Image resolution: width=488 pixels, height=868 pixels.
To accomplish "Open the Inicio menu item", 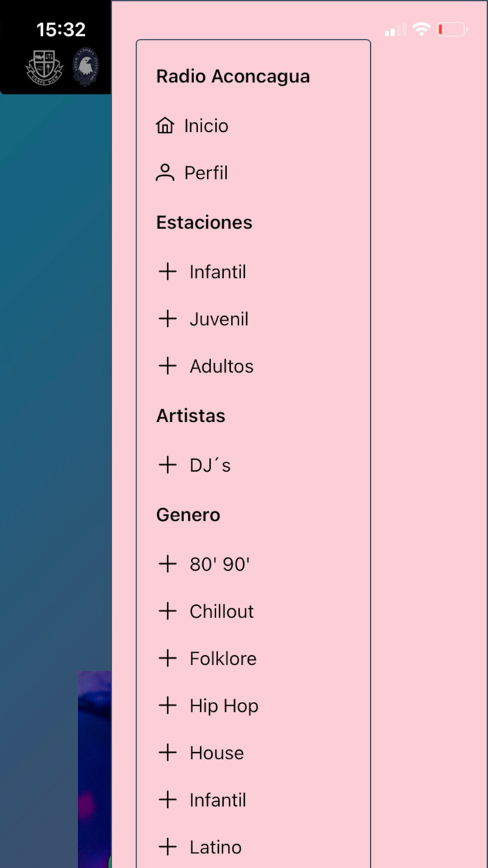I will [206, 126].
